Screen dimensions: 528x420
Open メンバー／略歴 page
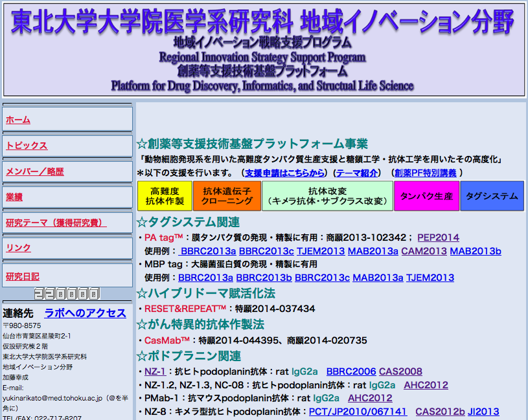click(35, 171)
